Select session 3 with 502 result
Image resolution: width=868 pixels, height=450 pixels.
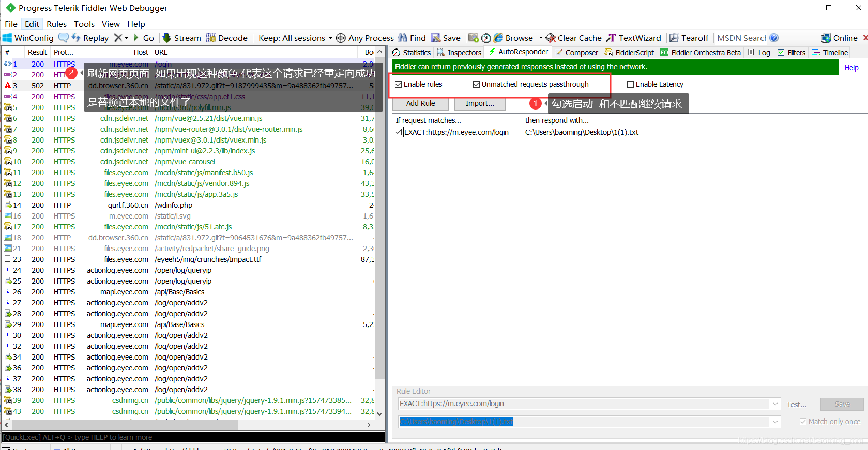tap(189, 86)
